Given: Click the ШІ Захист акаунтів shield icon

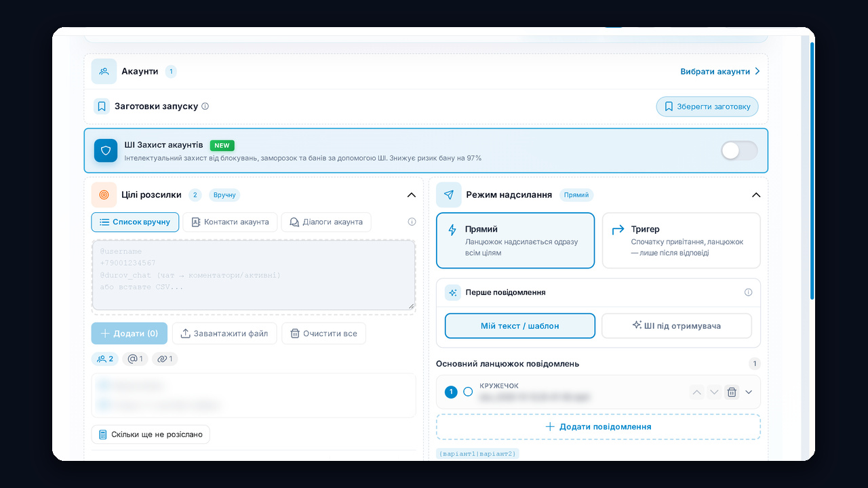Looking at the screenshot, I should (106, 150).
